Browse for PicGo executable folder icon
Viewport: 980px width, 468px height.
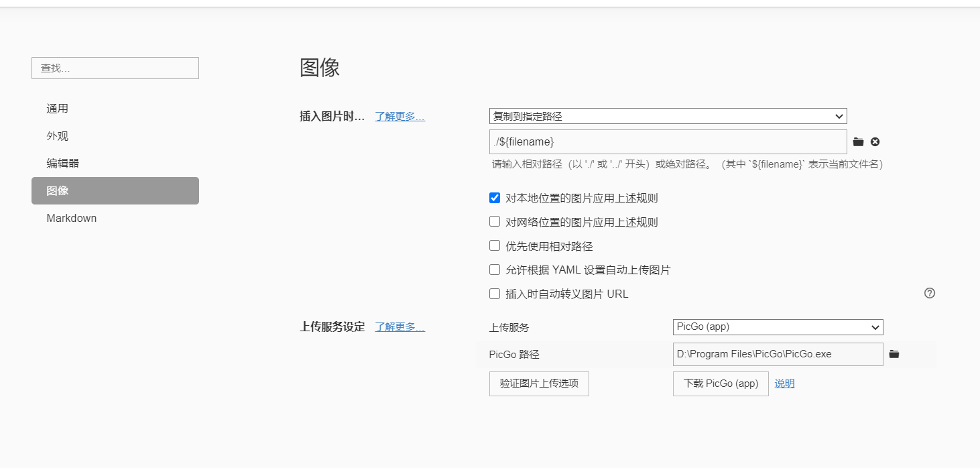pyautogui.click(x=894, y=354)
